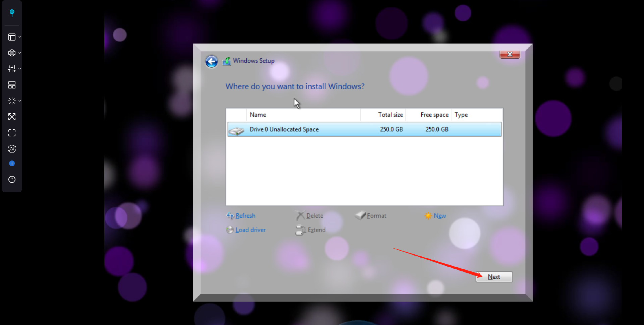This screenshot has height=325, width=644.
Task: Click the Load driver disc icon
Action: point(230,230)
